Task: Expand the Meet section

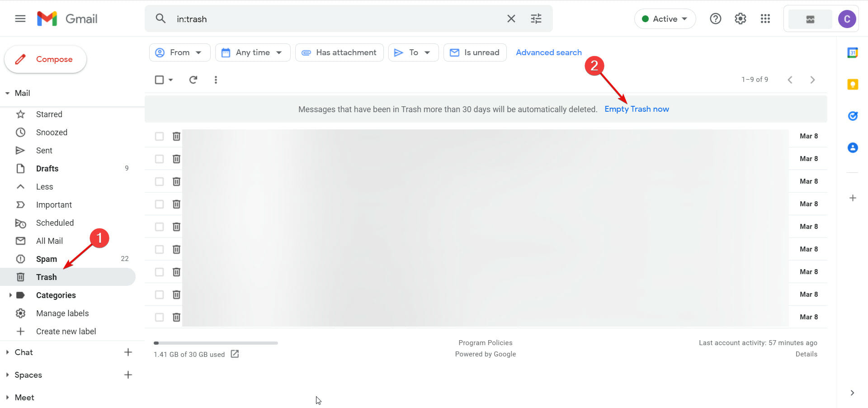Action: (x=7, y=397)
